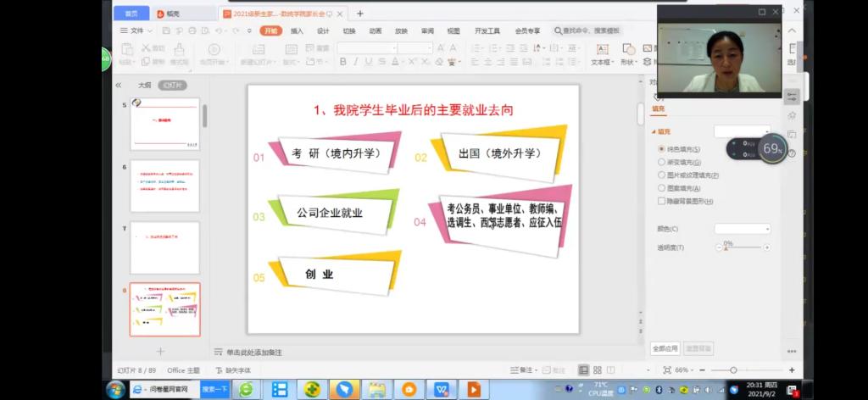Select gradient fill (渐变填充) option
The image size is (868, 400).
(661, 162)
